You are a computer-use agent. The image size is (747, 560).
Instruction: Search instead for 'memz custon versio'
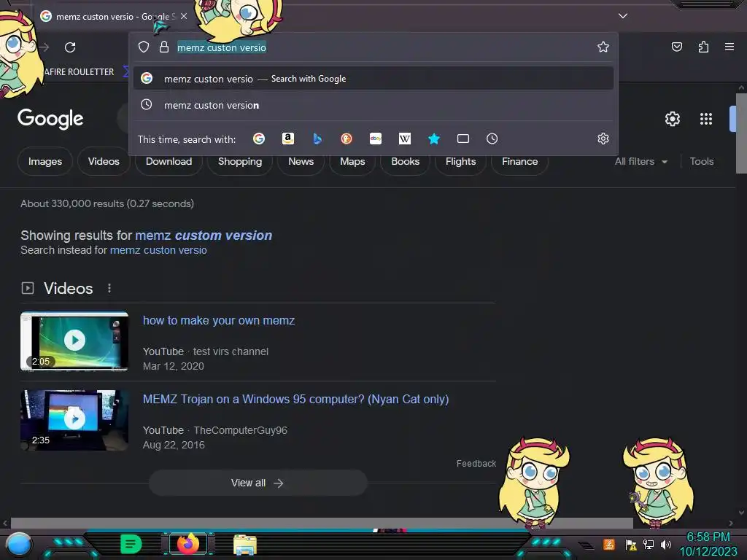(158, 250)
